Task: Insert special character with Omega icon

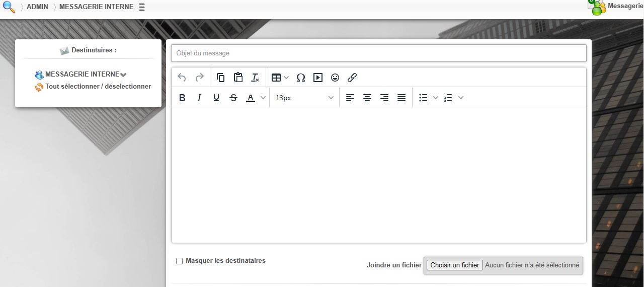Action: (x=301, y=78)
